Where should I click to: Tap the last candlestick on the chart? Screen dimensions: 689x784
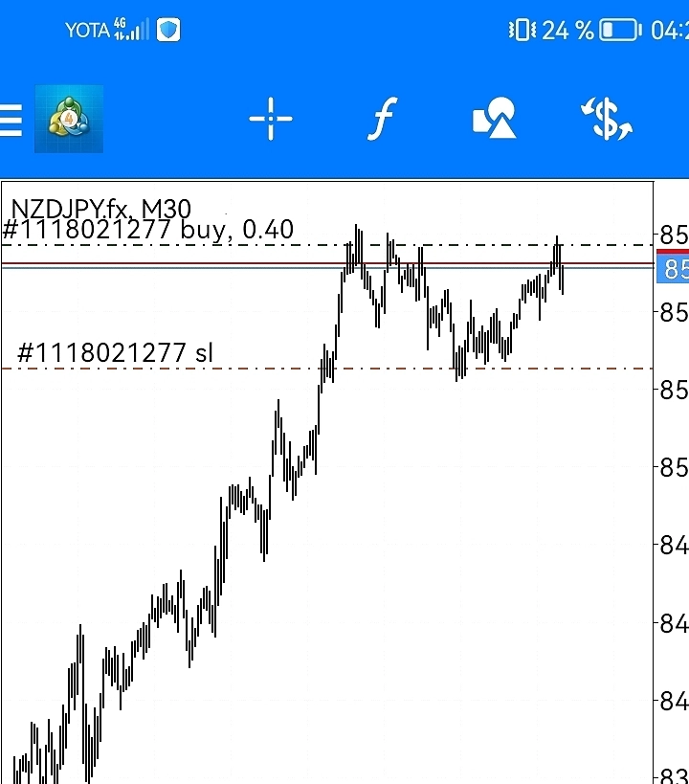[x=563, y=280]
